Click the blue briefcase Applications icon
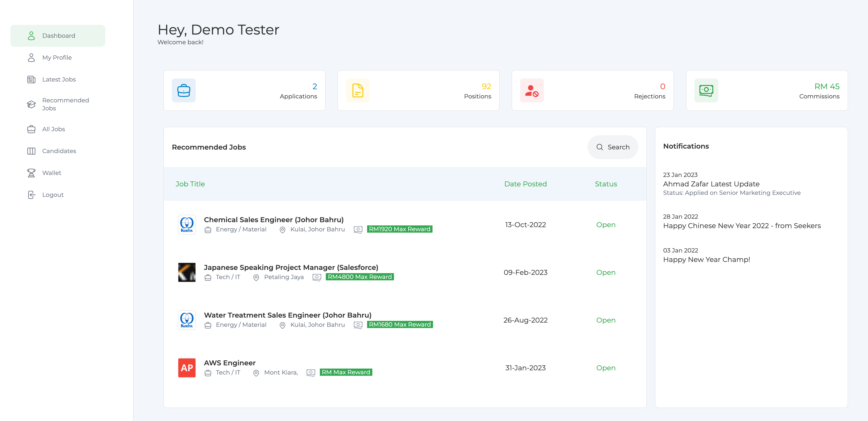 coord(184,90)
